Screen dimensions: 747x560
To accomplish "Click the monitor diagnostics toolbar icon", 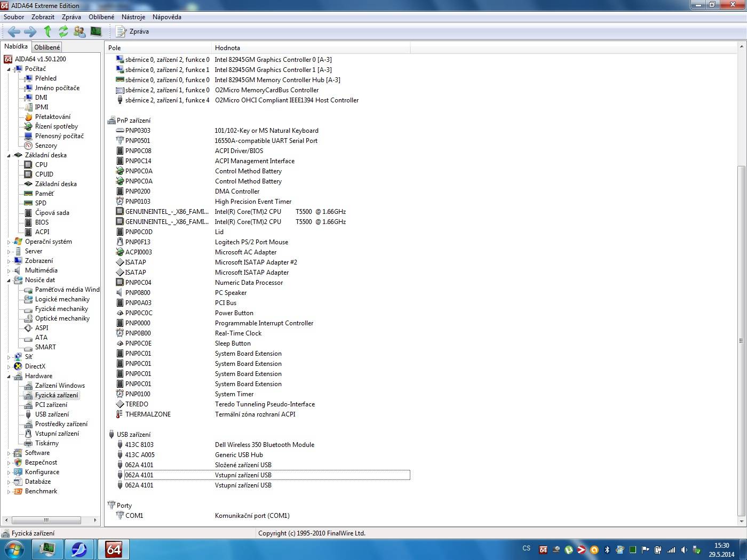I will [96, 31].
